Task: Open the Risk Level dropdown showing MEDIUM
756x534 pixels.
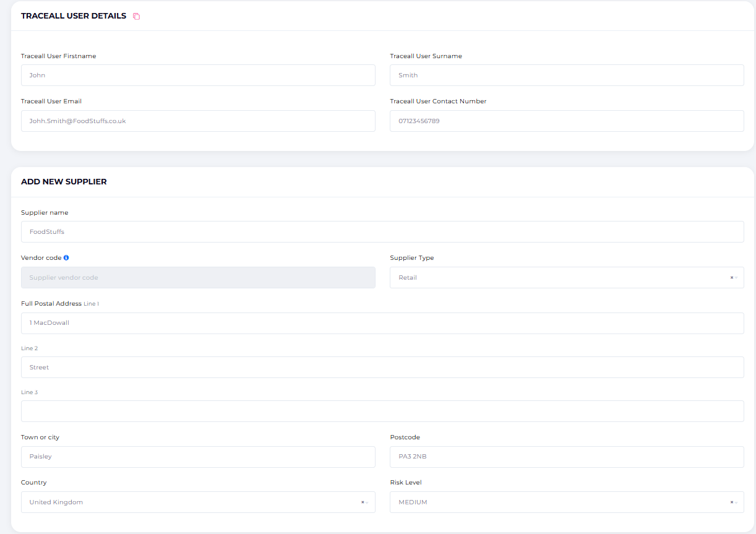Action: coord(557,502)
